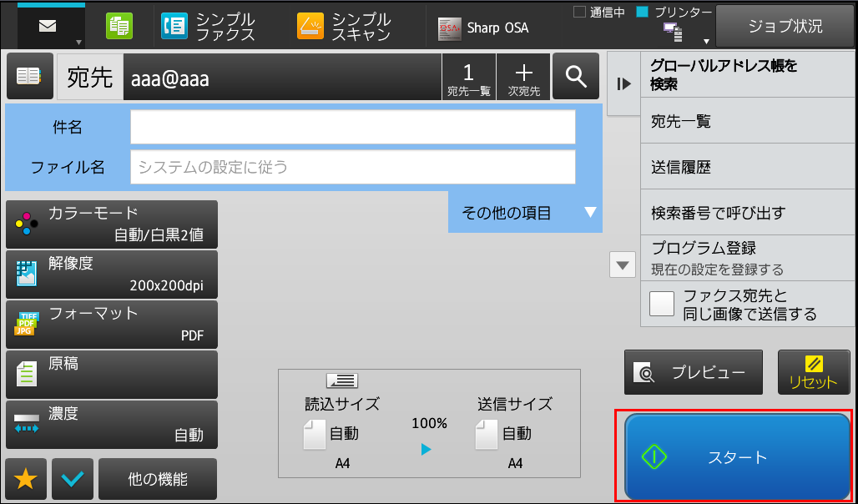The width and height of the screenshot is (858, 504).
Task: Add next destination with 次宛先 plus
Action: pyautogui.click(x=523, y=77)
